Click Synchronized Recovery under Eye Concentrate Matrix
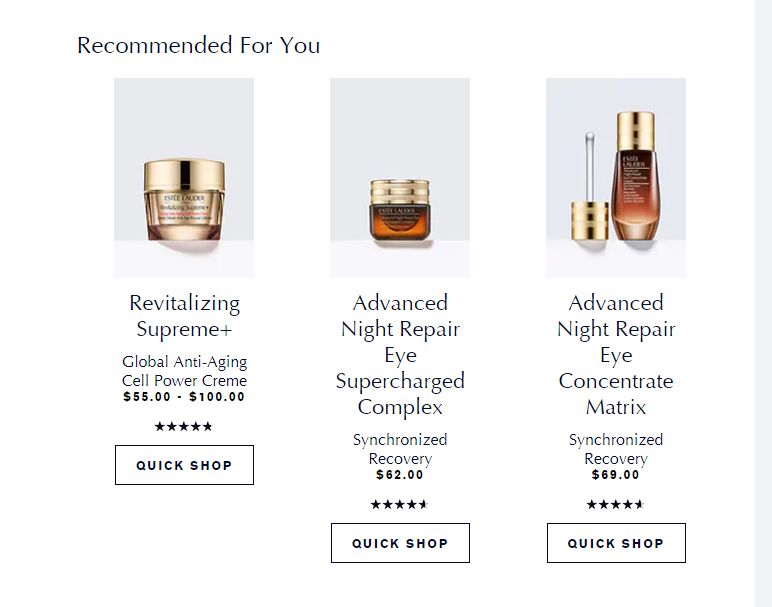This screenshot has width=772, height=607. (616, 449)
